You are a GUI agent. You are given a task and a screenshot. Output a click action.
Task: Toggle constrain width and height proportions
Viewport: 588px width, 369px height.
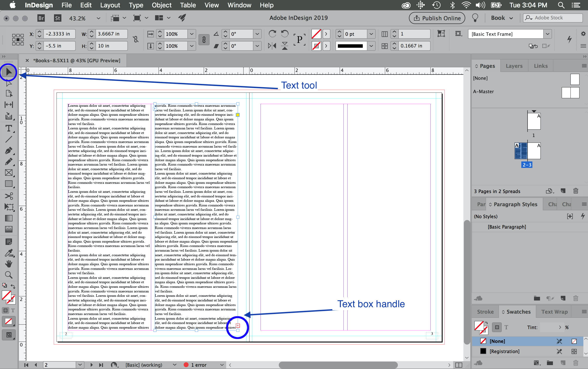[136, 39]
